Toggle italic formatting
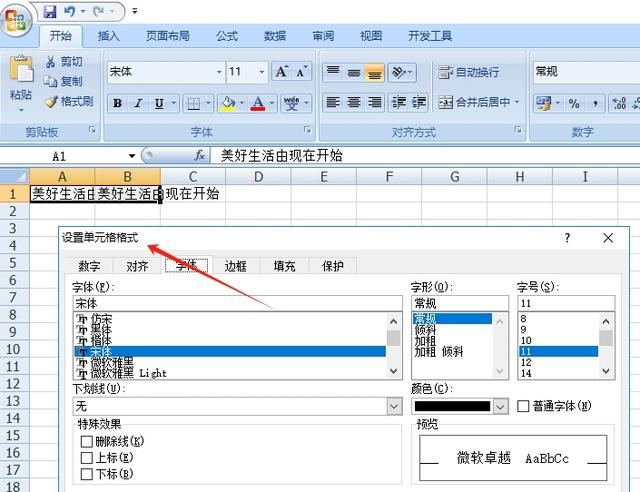The height and width of the screenshot is (492, 640). 138,103
